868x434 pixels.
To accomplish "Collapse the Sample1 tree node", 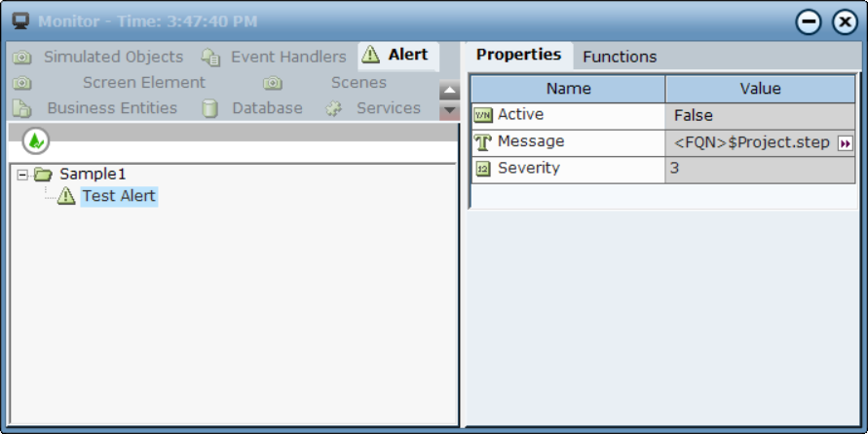I will [22, 175].
